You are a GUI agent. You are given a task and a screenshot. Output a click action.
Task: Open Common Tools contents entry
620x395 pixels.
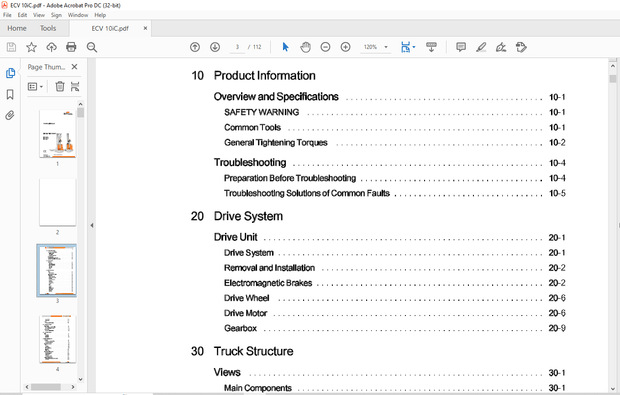252,127
